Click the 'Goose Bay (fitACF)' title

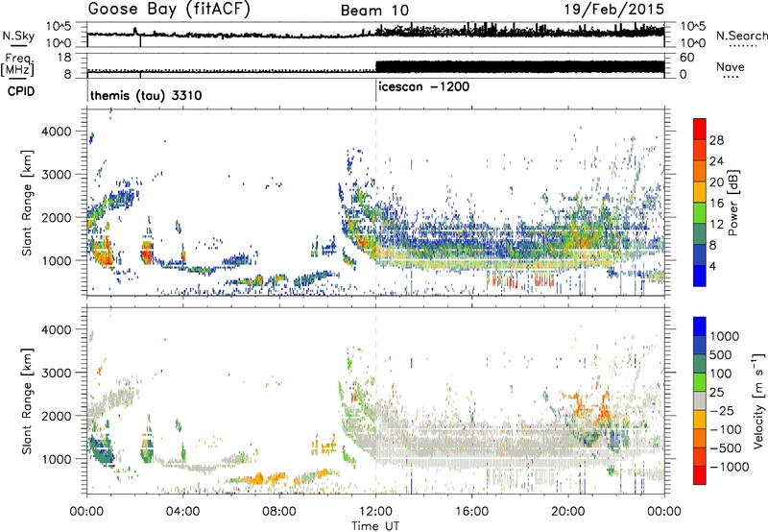(x=169, y=10)
